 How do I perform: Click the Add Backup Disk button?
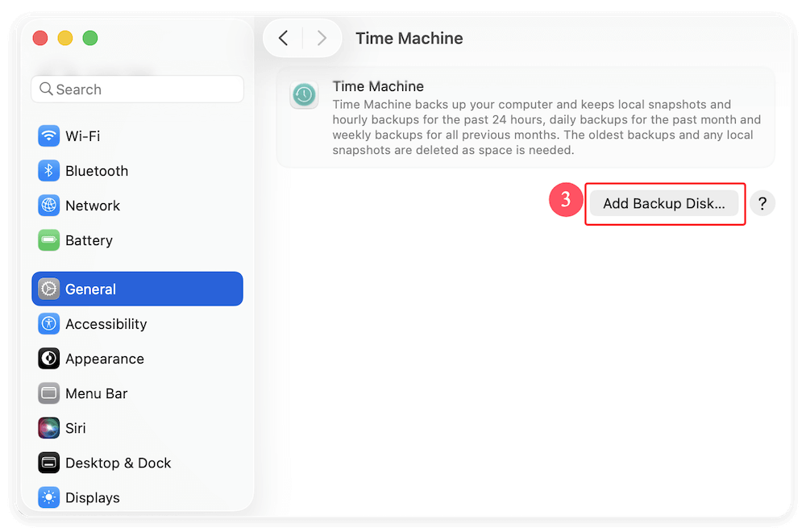[x=664, y=204]
